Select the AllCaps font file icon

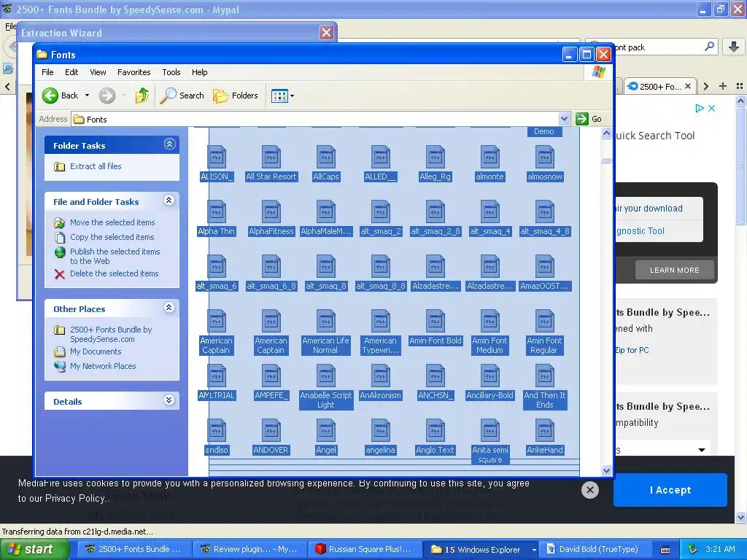tap(326, 157)
